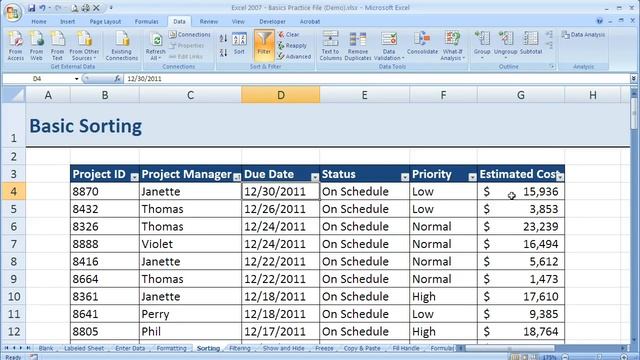640x360 pixels.
Task: Click Subtotal button
Action: click(x=531, y=43)
